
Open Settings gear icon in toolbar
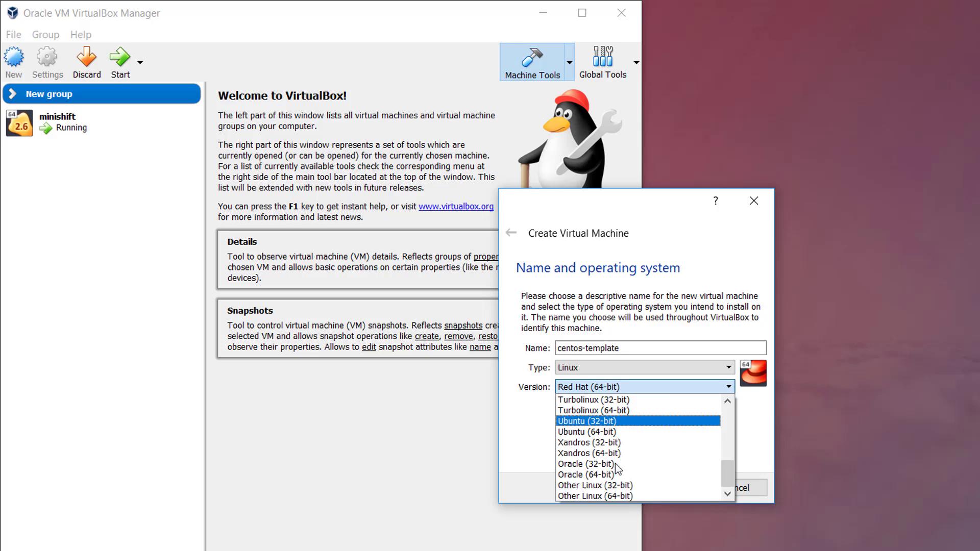pyautogui.click(x=47, y=57)
